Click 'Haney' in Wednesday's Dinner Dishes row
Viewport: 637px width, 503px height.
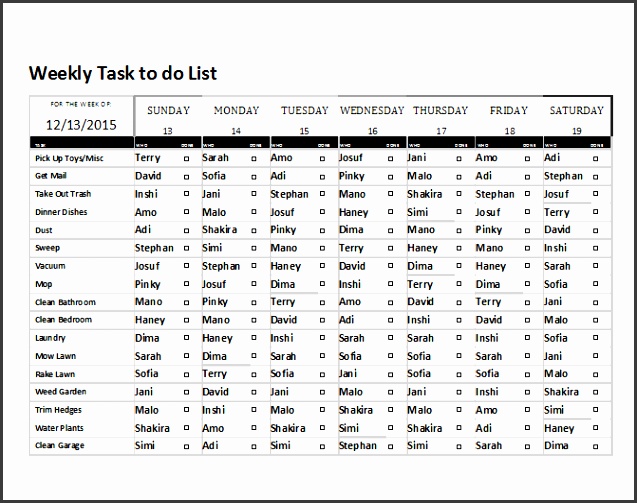(x=354, y=212)
